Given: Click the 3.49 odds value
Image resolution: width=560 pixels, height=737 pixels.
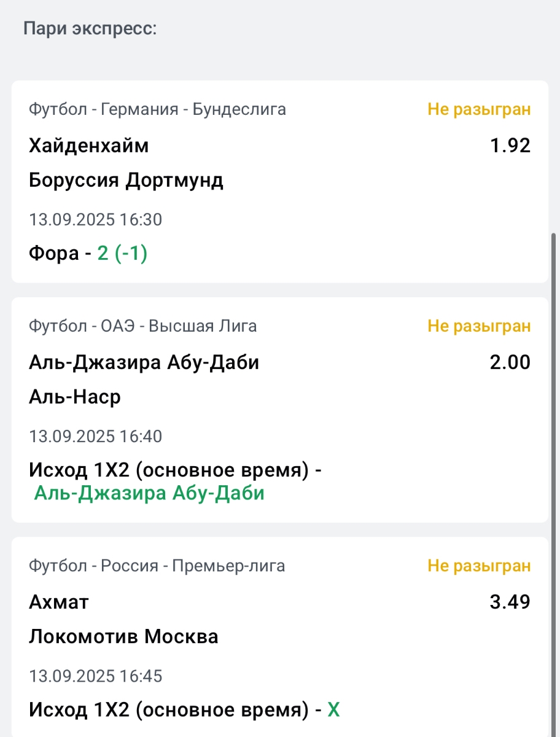Looking at the screenshot, I should [510, 602].
